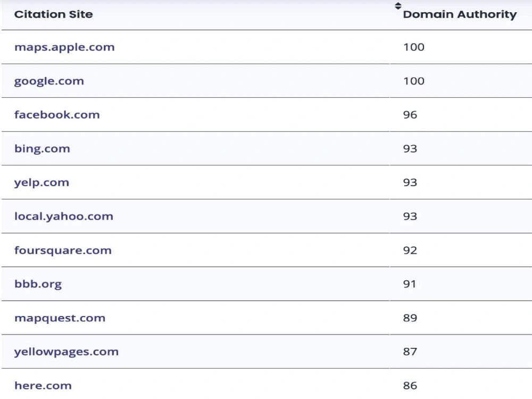Open the google.com citation link
Screen dimensions: 532x399
point(49,81)
